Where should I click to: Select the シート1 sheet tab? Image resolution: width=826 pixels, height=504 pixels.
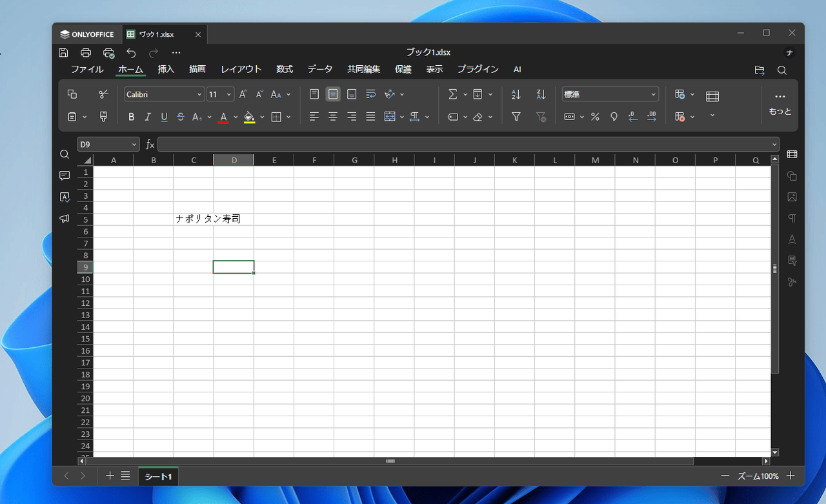click(x=158, y=476)
